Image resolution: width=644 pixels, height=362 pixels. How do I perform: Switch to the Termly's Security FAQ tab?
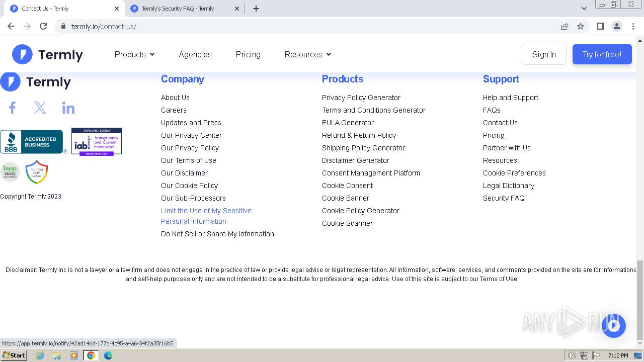(184, 9)
